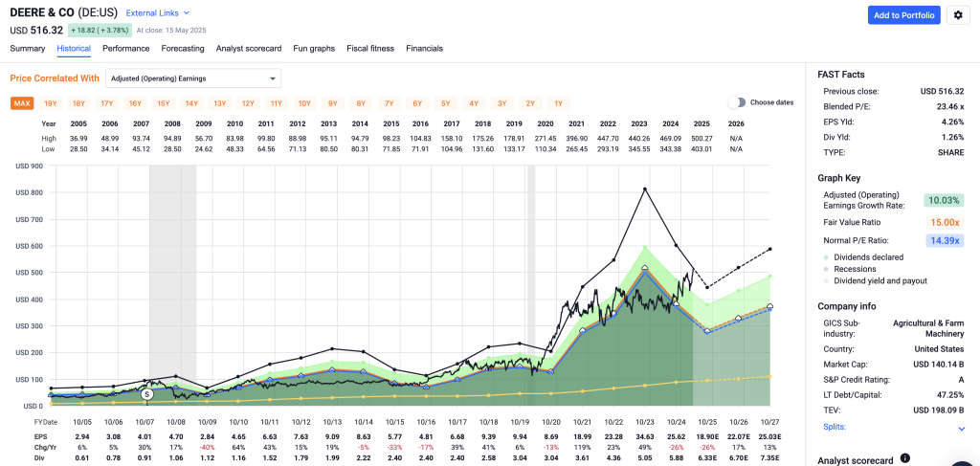
Task: Click the Analyst scorecard info icon
Action: [904, 459]
